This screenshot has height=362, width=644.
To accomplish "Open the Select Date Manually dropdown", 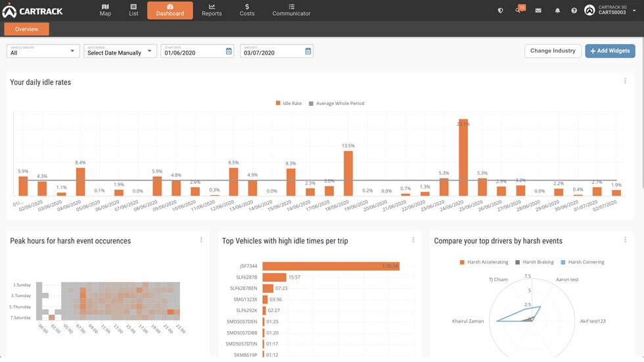I will [120, 51].
